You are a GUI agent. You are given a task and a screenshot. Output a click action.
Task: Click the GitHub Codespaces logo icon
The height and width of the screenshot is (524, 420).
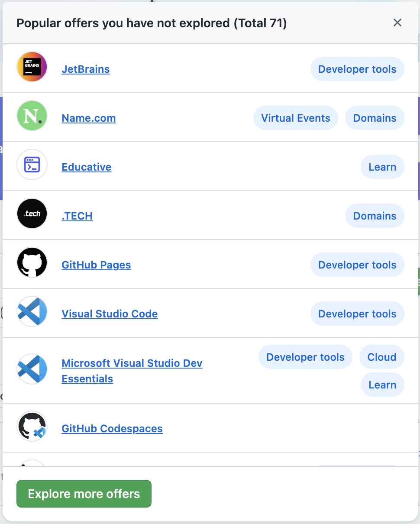click(32, 427)
